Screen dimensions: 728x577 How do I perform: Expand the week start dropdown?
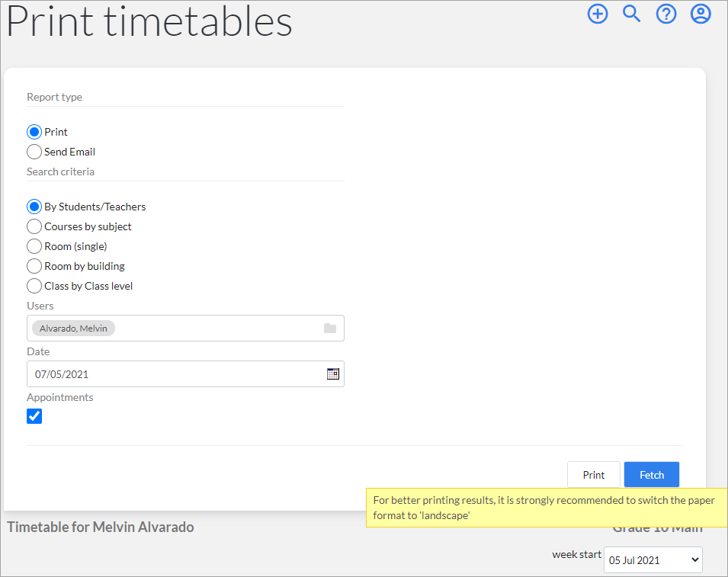653,559
